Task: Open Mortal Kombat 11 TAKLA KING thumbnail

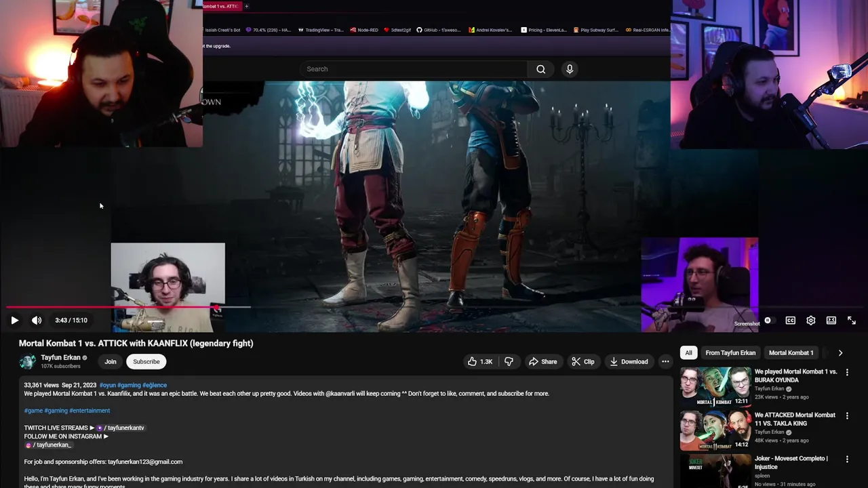Action: (x=715, y=430)
